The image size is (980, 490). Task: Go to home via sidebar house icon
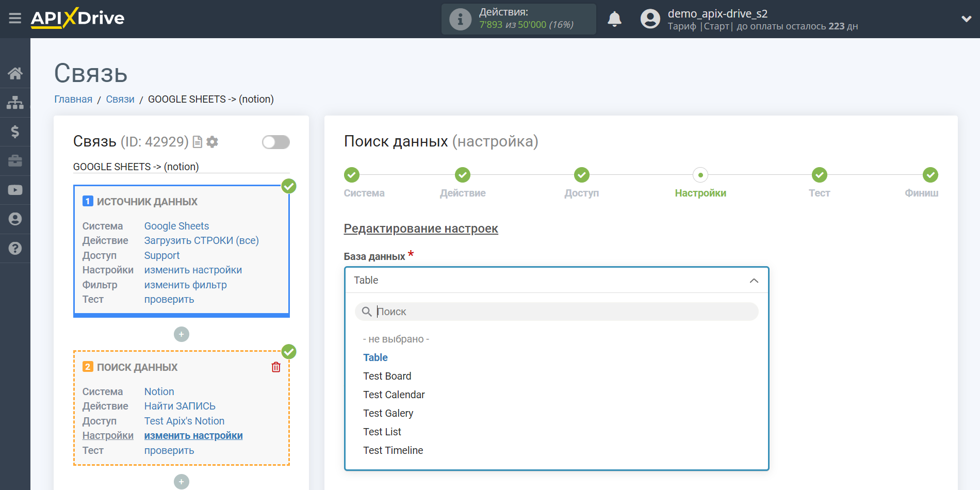tap(15, 73)
